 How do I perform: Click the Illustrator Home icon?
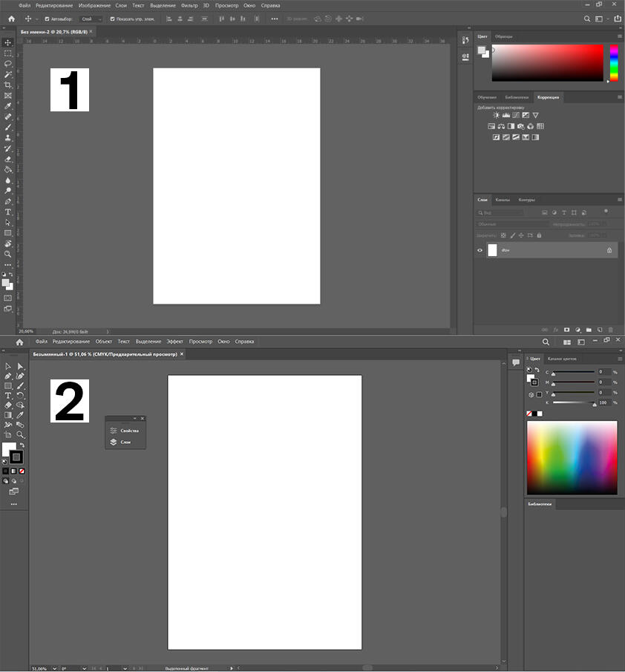[x=19, y=342]
